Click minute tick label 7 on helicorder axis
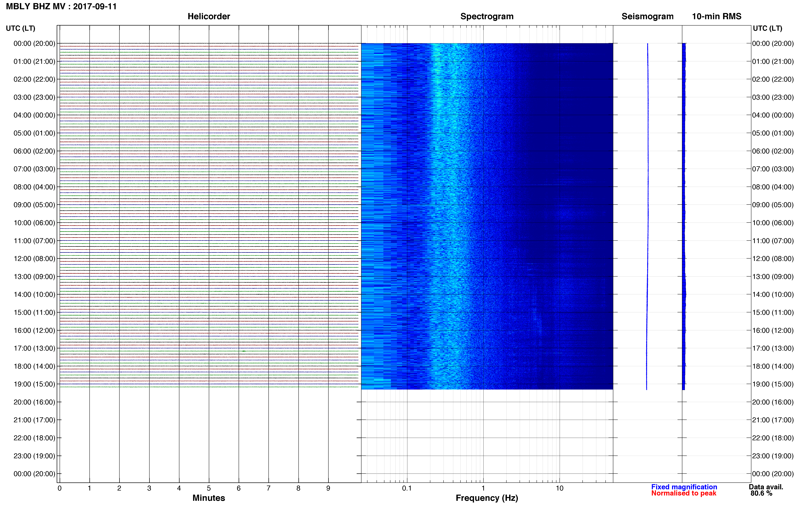 coord(269,488)
